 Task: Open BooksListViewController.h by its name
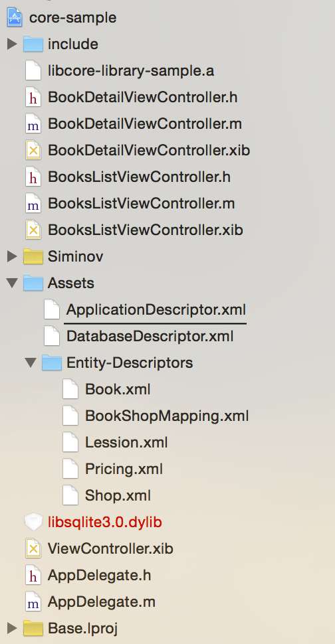pyautogui.click(x=139, y=177)
